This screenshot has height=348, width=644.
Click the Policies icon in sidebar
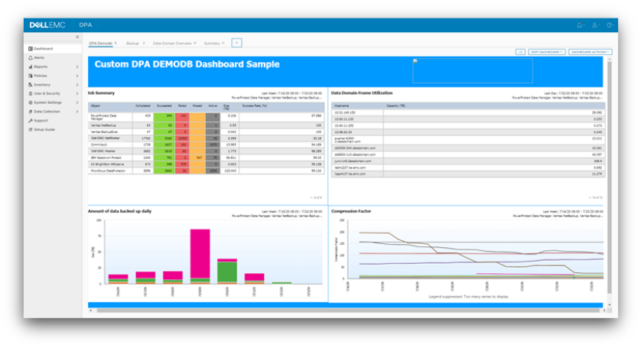point(31,76)
